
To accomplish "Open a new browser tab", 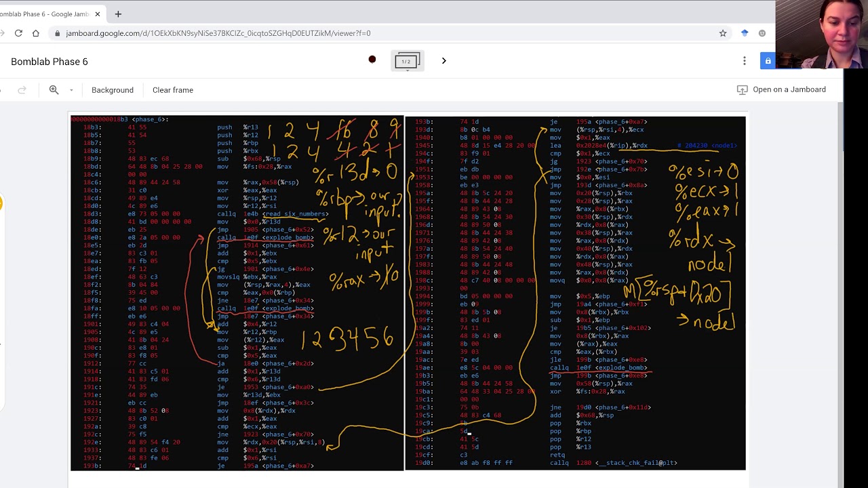I will pyautogui.click(x=118, y=14).
